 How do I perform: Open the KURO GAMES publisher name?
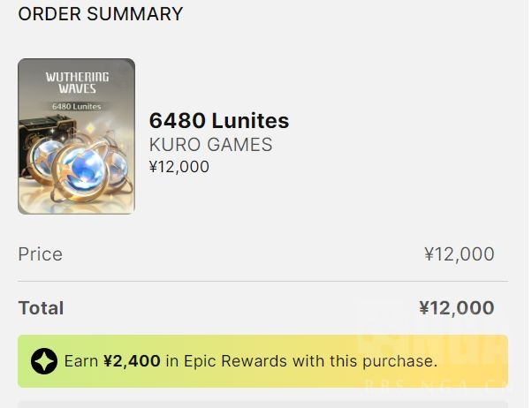[x=210, y=145]
